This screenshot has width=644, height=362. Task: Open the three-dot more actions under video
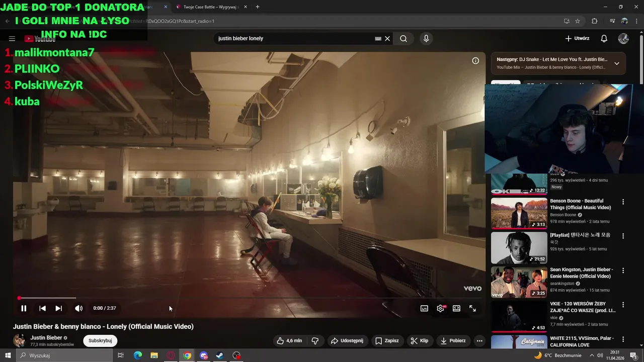click(479, 340)
